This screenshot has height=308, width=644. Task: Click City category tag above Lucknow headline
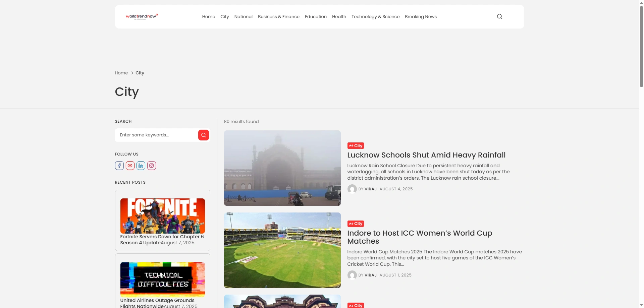coord(356,146)
